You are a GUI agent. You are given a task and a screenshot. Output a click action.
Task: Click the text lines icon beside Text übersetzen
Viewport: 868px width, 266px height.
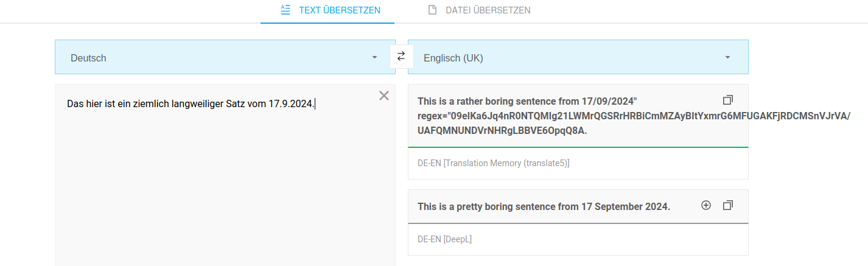pyautogui.click(x=285, y=10)
